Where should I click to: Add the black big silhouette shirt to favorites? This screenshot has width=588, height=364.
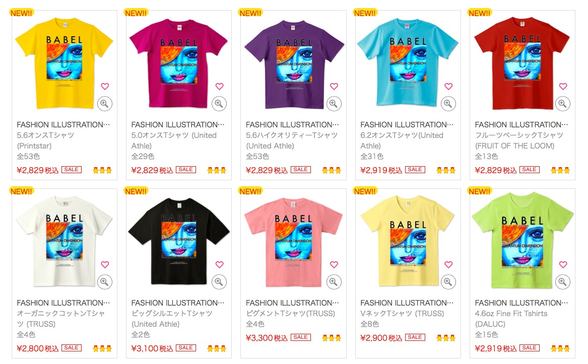(219, 264)
